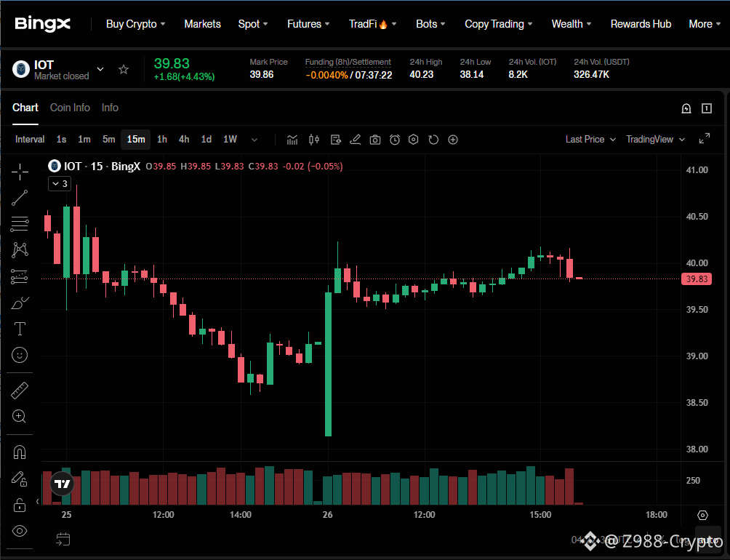The image size is (730, 560).
Task: Select the crosshair cursor tool
Action: coord(20,172)
